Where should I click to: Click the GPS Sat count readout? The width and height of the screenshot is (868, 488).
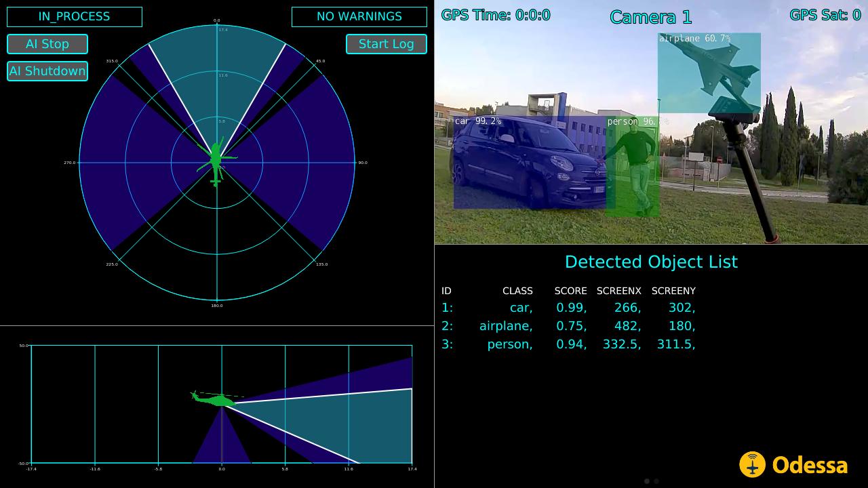tap(825, 15)
